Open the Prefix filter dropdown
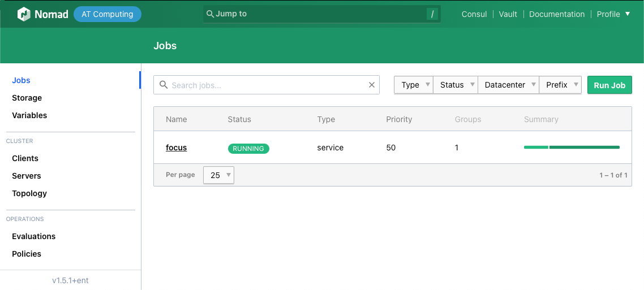 [x=560, y=85]
